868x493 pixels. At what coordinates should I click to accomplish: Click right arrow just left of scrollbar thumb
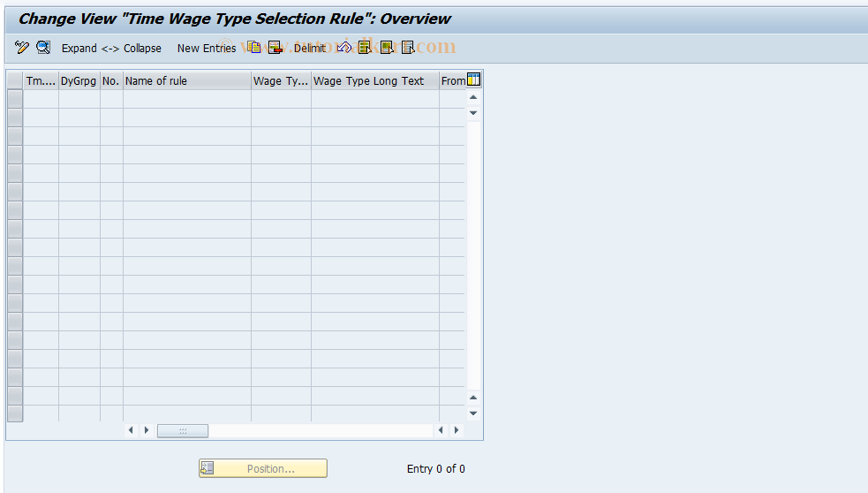[147, 430]
